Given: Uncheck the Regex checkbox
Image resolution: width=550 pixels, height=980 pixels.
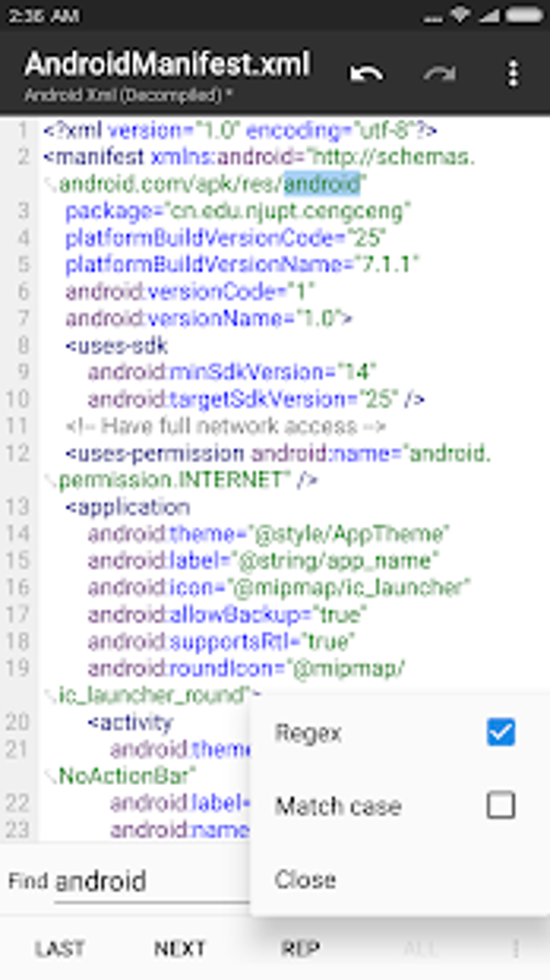Looking at the screenshot, I should point(501,732).
